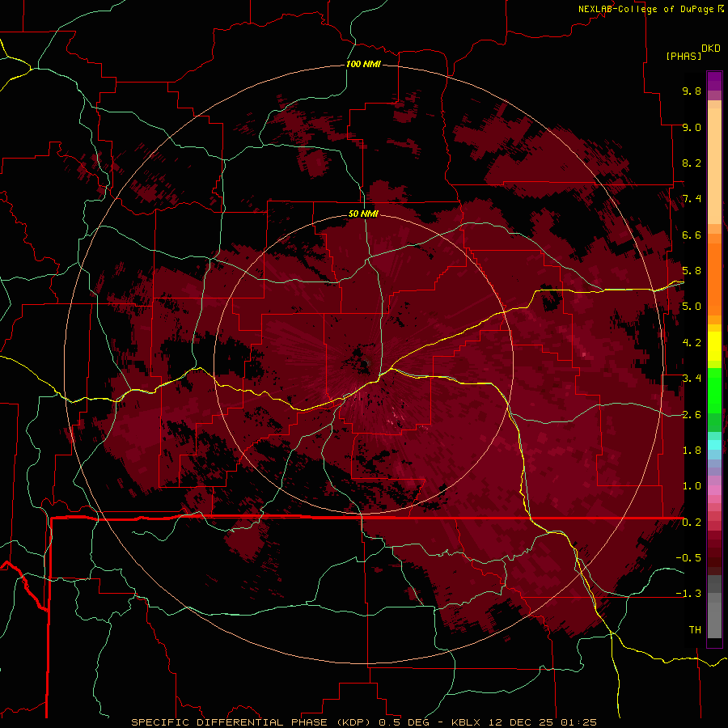This screenshot has height=728, width=728.
Task: Click the NEXLAB-College of DuPage header text
Action: coord(645,9)
